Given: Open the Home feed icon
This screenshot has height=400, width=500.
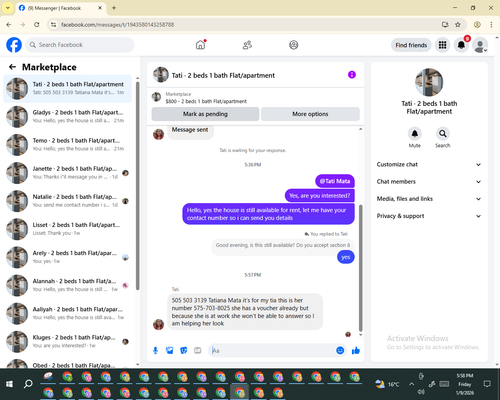Looking at the screenshot, I should point(200,45).
